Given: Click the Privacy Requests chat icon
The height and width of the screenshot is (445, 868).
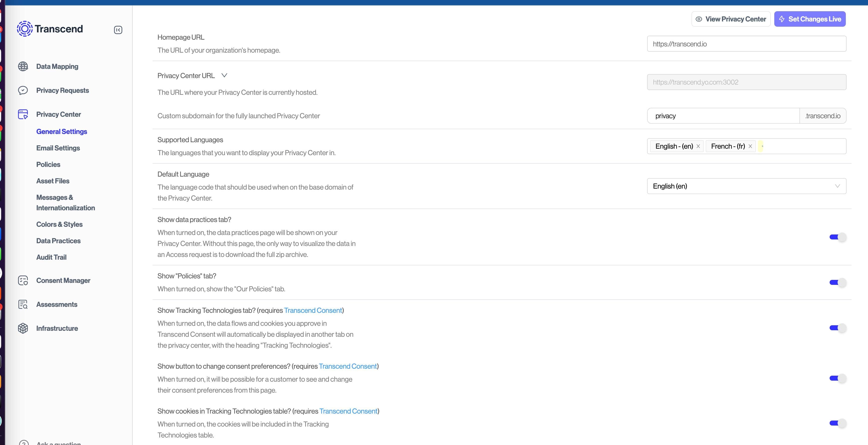Looking at the screenshot, I should pos(23,90).
